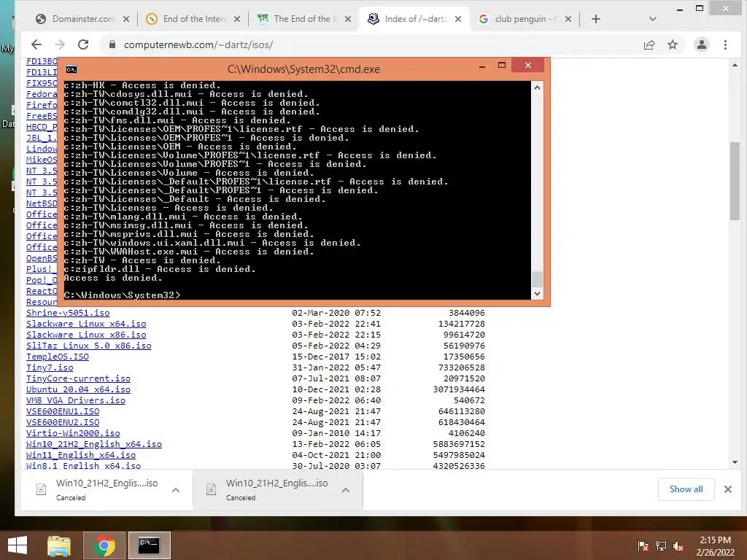Image resolution: width=747 pixels, height=560 pixels.
Task: Go back to the previous page in Chrome
Action: coord(36,44)
